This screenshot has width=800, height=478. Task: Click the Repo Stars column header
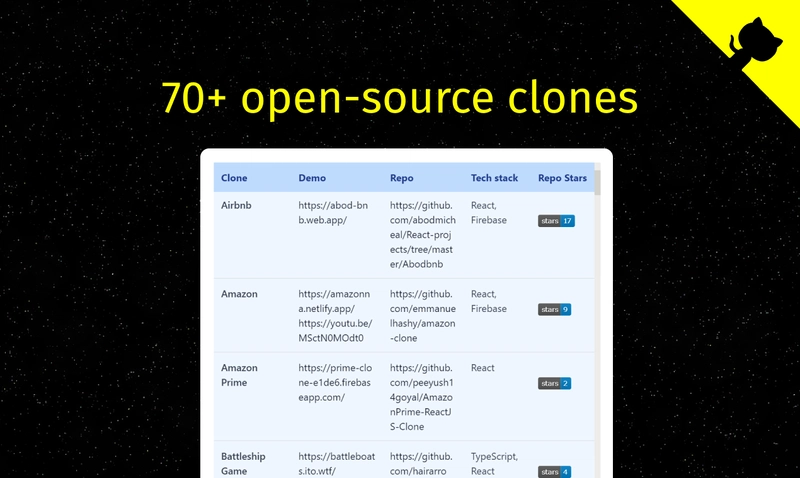point(562,178)
